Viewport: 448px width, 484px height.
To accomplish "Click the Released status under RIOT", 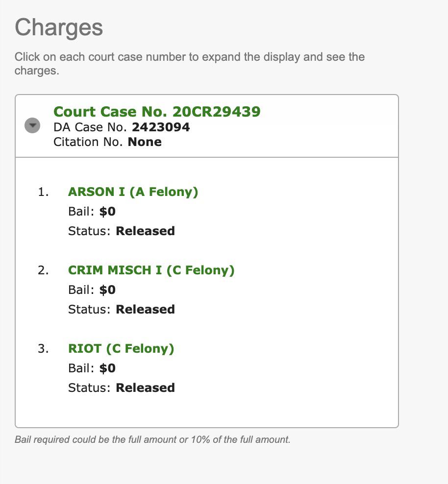I will (x=145, y=388).
